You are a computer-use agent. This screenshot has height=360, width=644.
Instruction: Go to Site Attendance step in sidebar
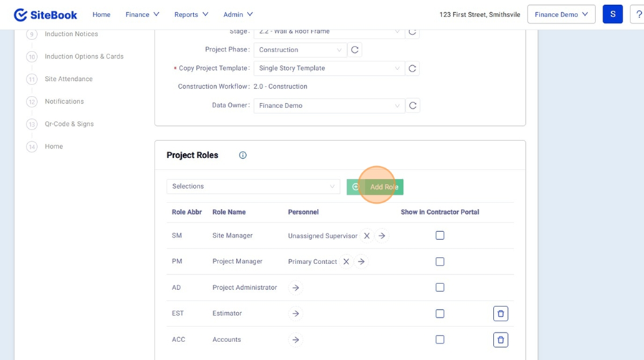pos(69,79)
